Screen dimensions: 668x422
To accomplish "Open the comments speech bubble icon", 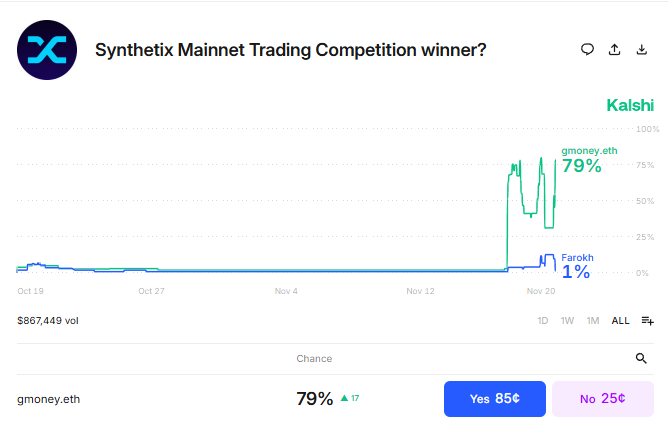I will tap(588, 49).
